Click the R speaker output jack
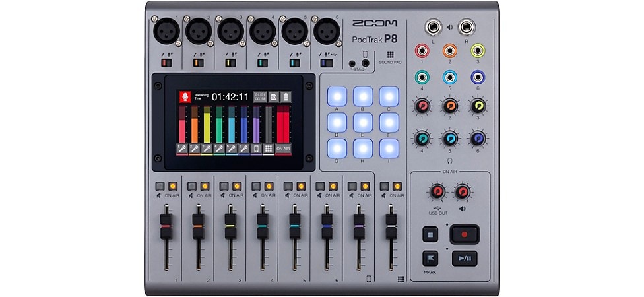The height and width of the screenshot is (297, 644). pos(467,28)
